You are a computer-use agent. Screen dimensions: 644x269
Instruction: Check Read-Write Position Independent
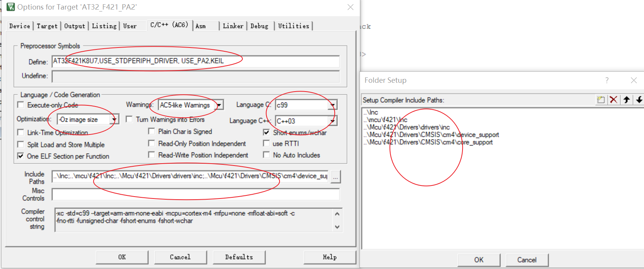pyautogui.click(x=152, y=155)
